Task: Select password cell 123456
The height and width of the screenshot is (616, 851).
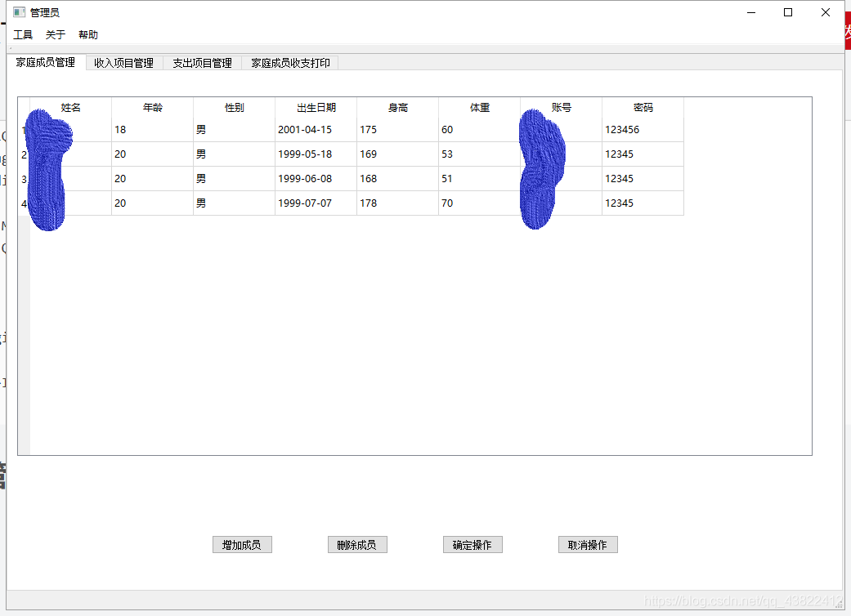Action: coord(643,130)
